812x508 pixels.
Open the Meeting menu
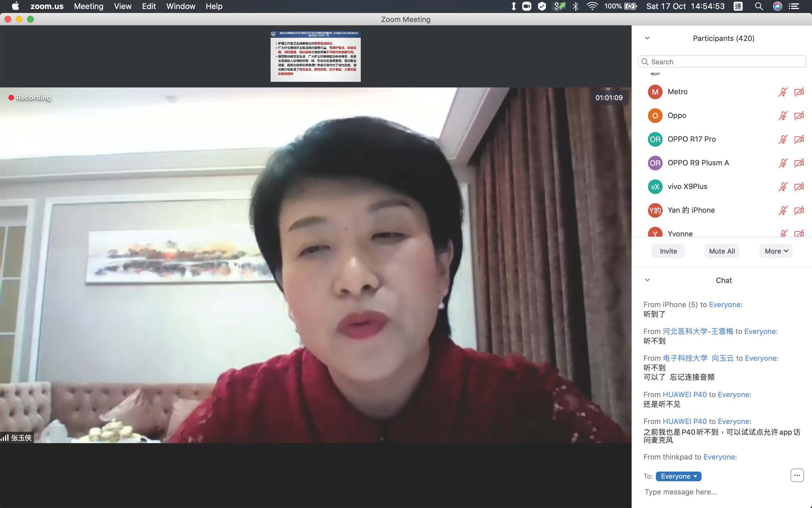88,6
